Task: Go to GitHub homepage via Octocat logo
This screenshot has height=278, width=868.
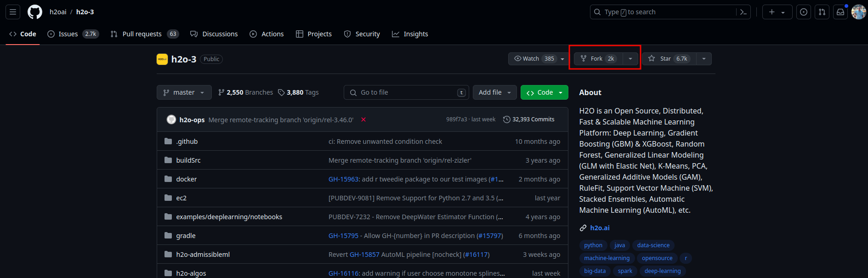Action: 35,12
